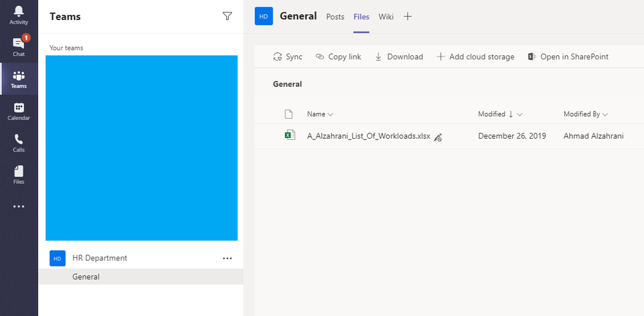Add a new tab with plus icon
644x316 pixels.
click(x=407, y=16)
